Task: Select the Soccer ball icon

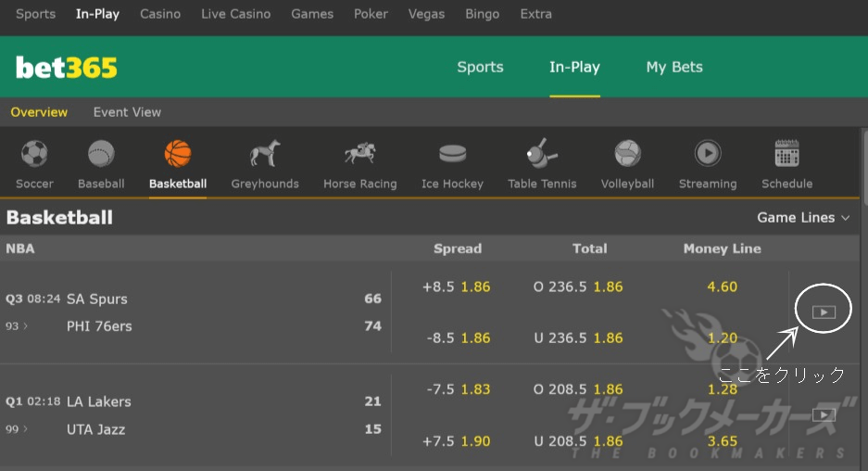Action: tap(34, 154)
